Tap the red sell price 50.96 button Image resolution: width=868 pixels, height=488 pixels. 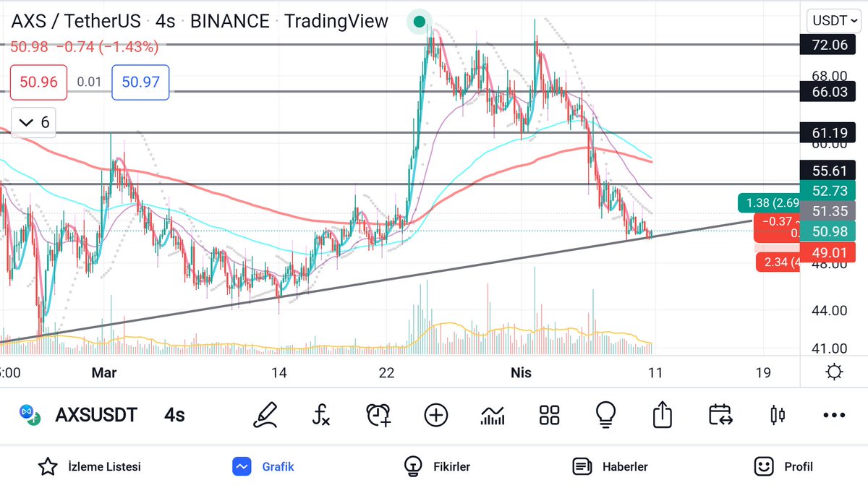pos(38,82)
